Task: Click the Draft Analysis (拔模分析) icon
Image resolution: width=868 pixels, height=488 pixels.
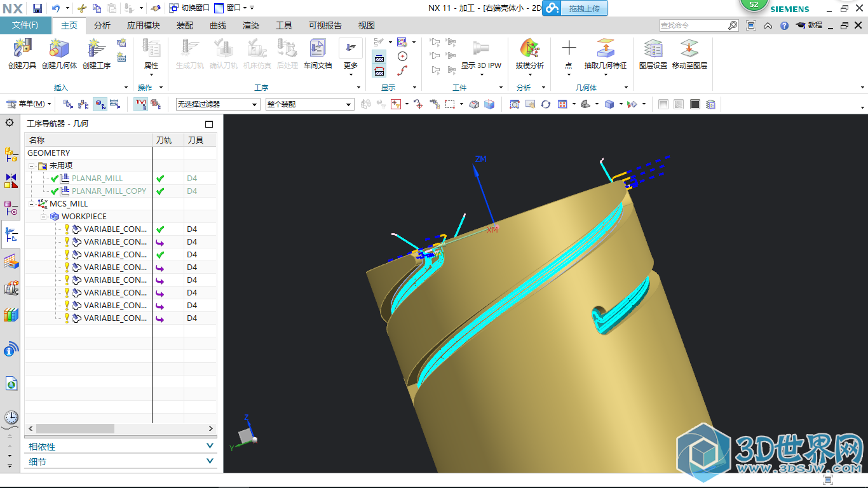Action: tap(529, 48)
